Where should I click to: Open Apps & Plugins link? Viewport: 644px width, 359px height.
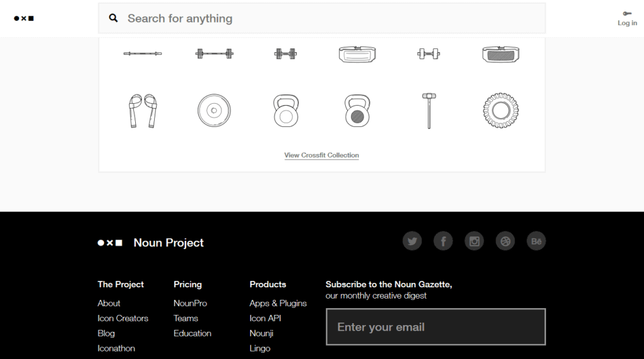[278, 303]
